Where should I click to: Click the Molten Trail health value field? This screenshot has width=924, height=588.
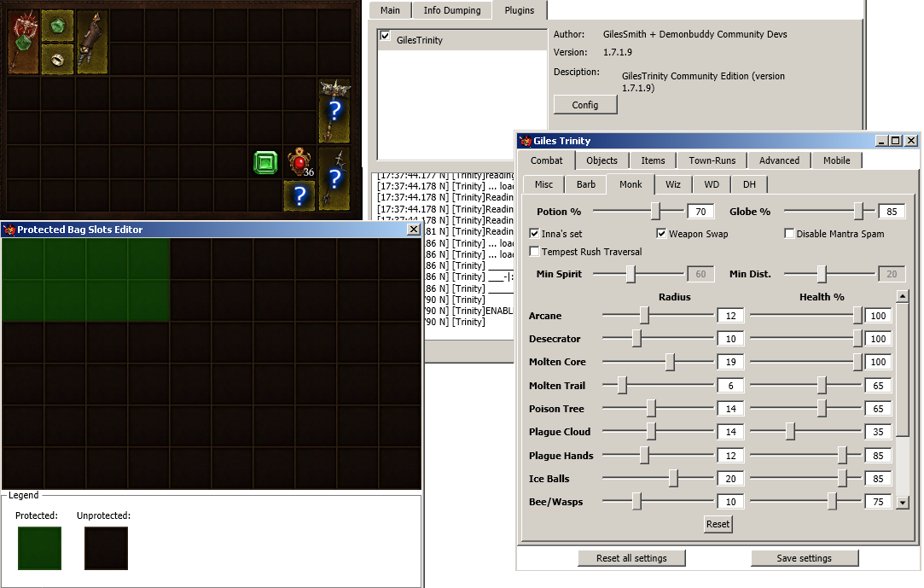click(x=878, y=386)
